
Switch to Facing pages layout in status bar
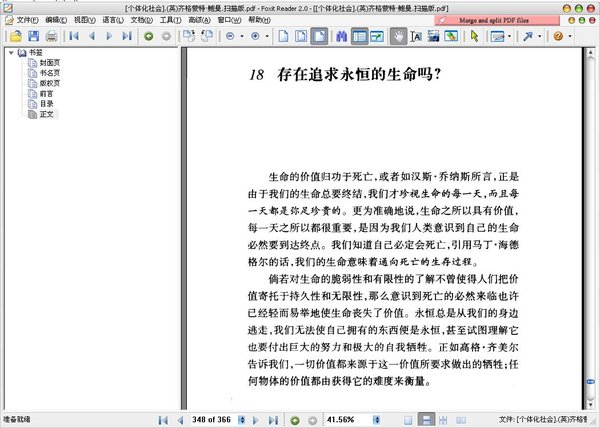[461, 420]
